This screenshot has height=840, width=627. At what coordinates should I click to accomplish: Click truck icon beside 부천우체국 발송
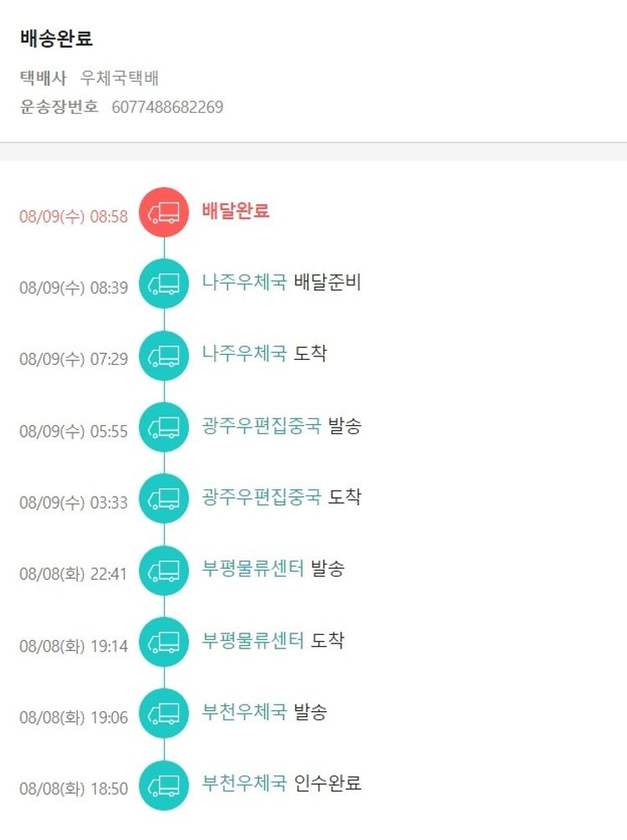164,714
